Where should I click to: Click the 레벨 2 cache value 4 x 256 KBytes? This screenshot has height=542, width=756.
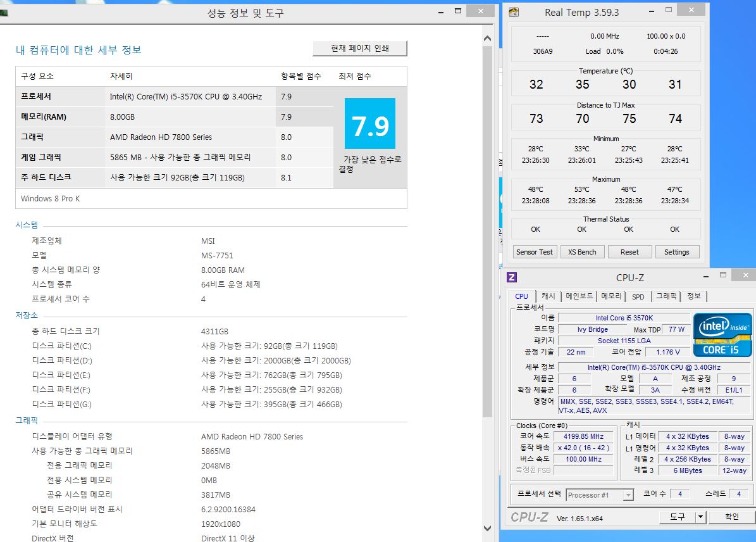[688, 459]
